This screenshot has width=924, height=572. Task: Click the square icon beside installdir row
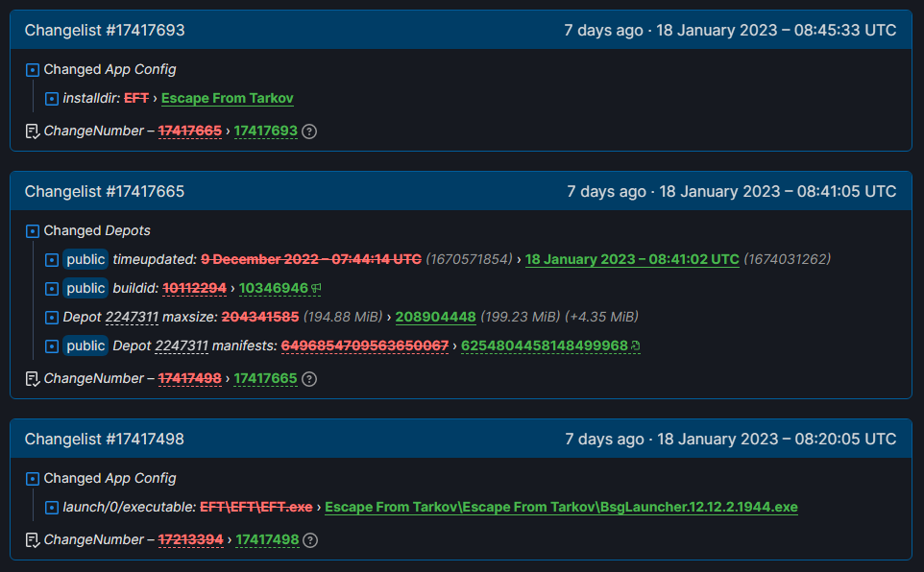52,99
